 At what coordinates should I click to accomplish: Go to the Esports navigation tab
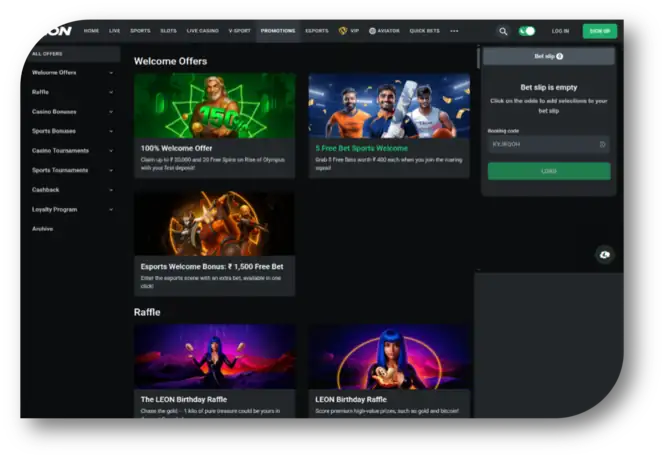coord(316,31)
